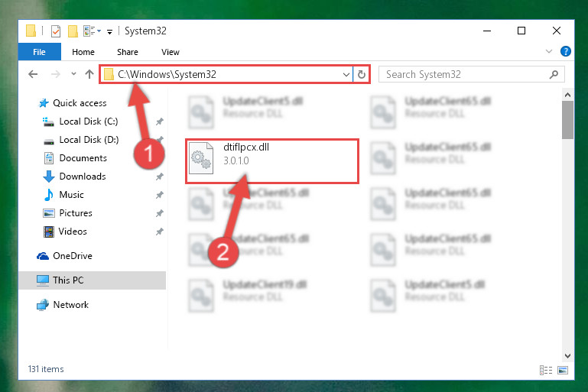
Task: Select Quick access in navigation pane
Action: click(x=80, y=103)
